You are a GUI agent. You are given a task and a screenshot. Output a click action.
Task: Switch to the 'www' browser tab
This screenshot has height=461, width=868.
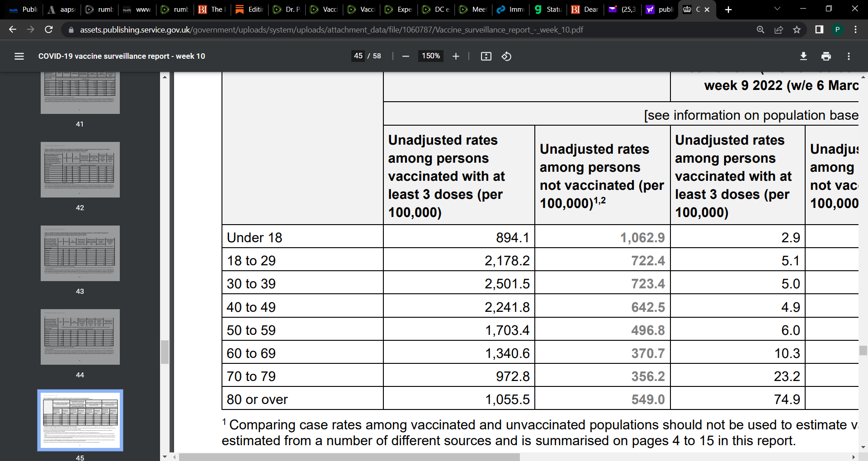(137, 9)
